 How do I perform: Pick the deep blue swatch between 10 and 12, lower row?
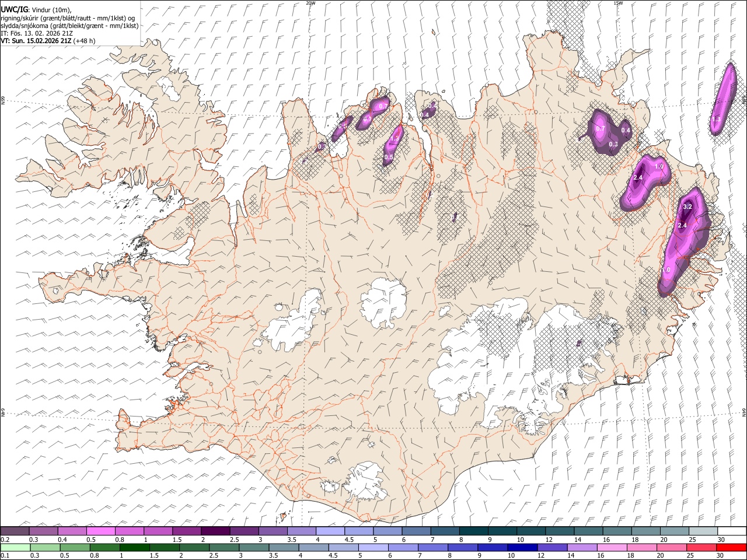[522, 547]
